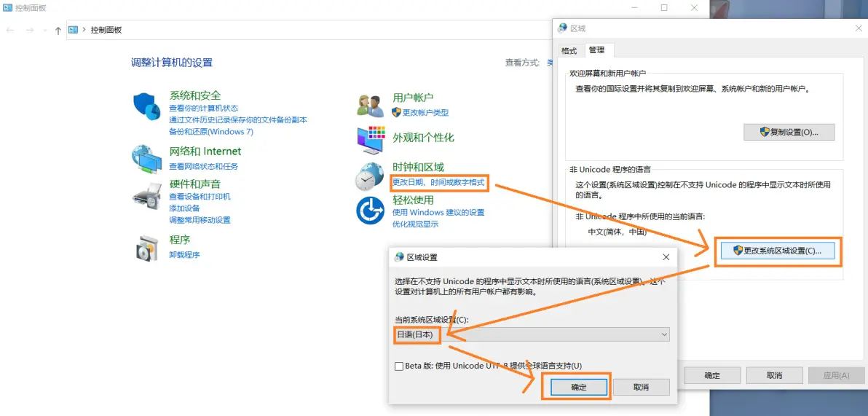
Task: Click 确定 in the 区域 dialog
Action: coord(712,375)
